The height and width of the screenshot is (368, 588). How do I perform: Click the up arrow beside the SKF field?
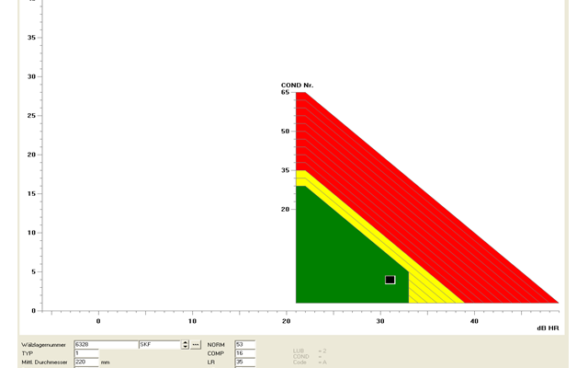pyautogui.click(x=186, y=342)
